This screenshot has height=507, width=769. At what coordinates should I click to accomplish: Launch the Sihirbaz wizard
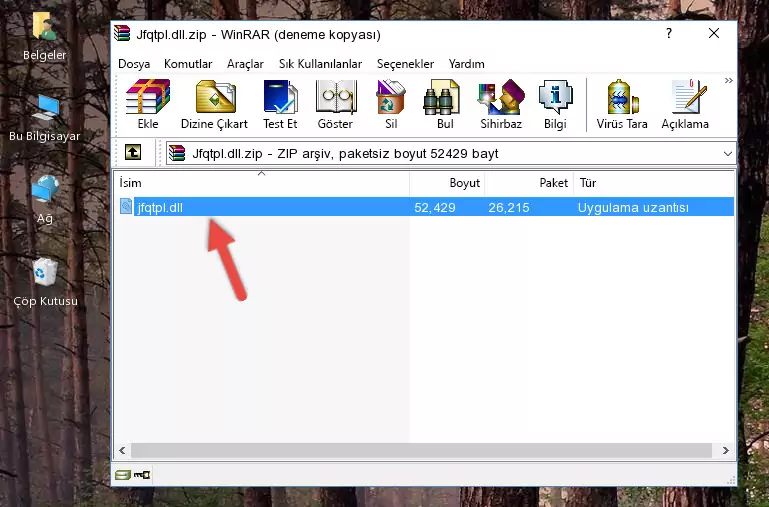[x=501, y=104]
